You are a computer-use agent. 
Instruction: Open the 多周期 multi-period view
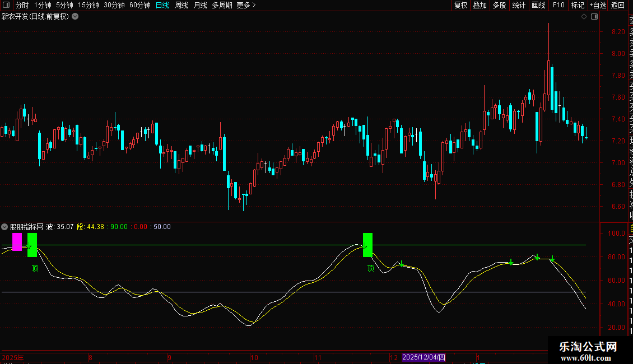click(x=222, y=5)
